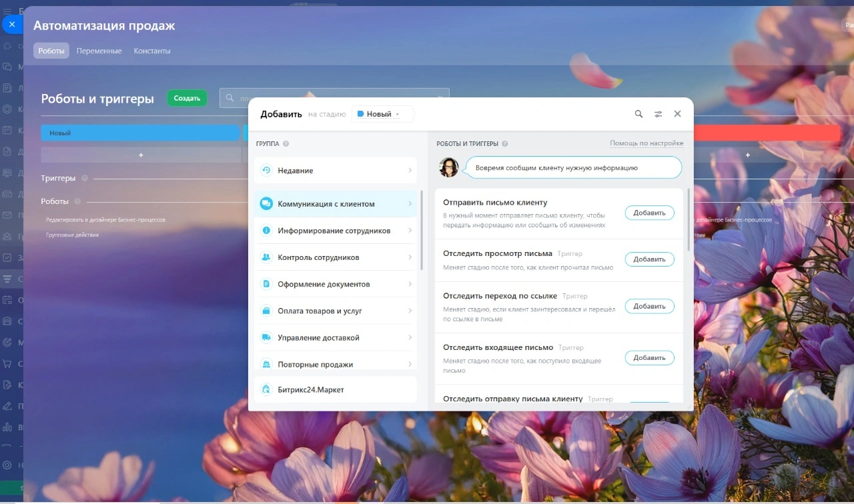Screen dimensions: 854x504
Task: Click plus icon under the Новый stage
Action: click(141, 155)
